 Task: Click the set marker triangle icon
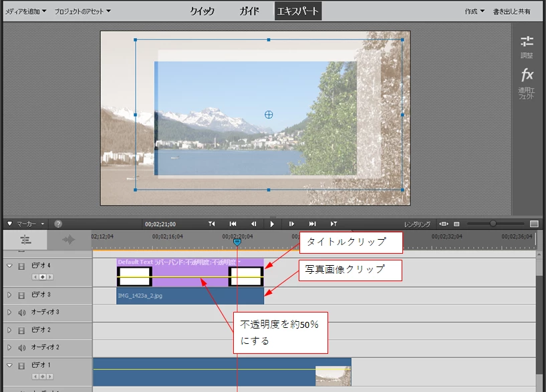(10, 224)
